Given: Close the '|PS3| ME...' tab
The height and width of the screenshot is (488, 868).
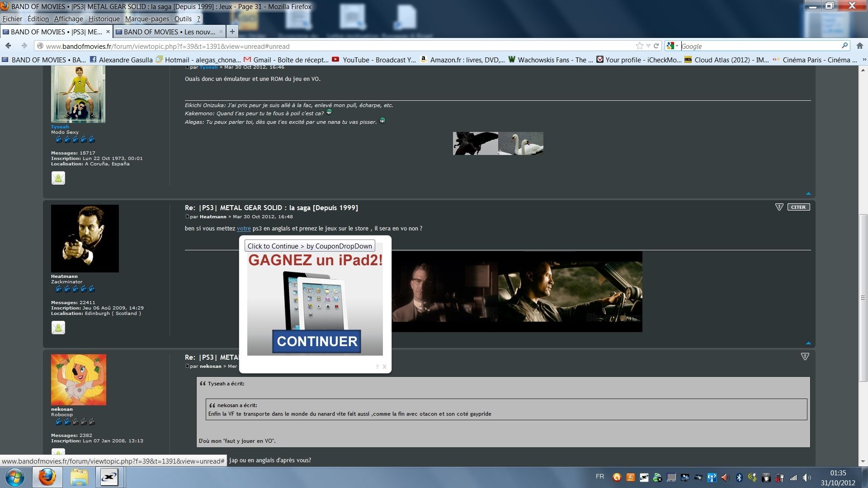Looking at the screenshot, I should click(x=108, y=32).
